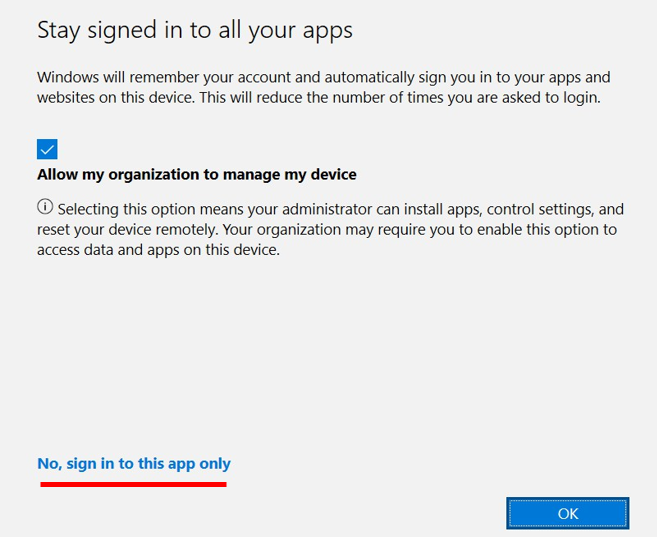Click the information icon beside 'Selecting this option'

click(45, 208)
